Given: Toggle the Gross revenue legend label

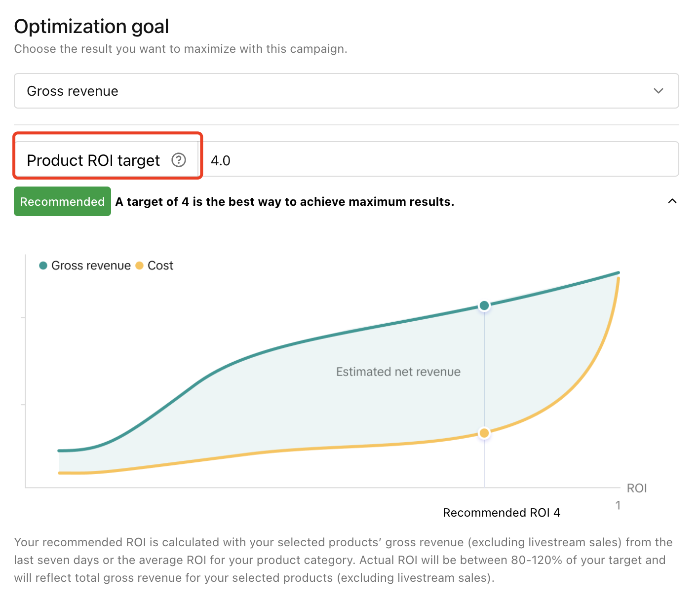Looking at the screenshot, I should (91, 265).
